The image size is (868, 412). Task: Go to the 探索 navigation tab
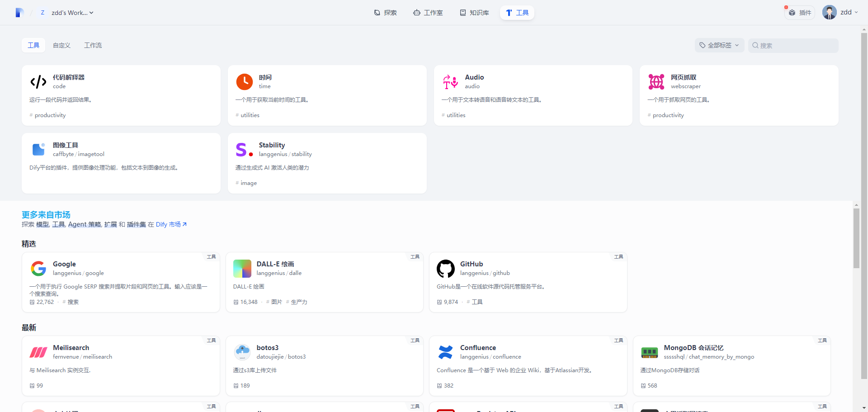385,13
